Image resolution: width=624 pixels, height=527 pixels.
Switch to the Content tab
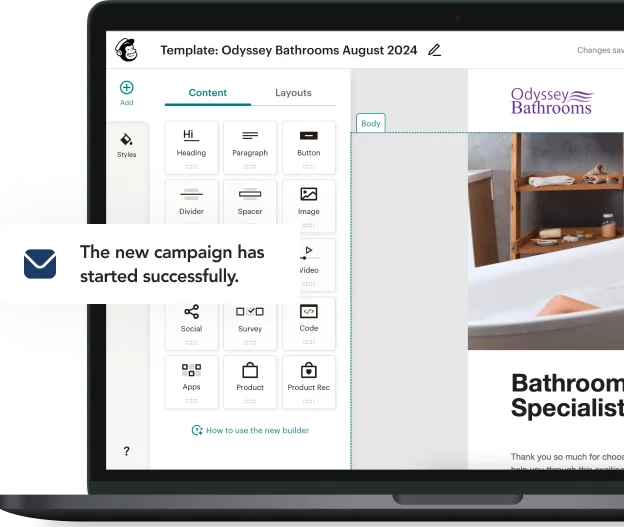(x=208, y=93)
